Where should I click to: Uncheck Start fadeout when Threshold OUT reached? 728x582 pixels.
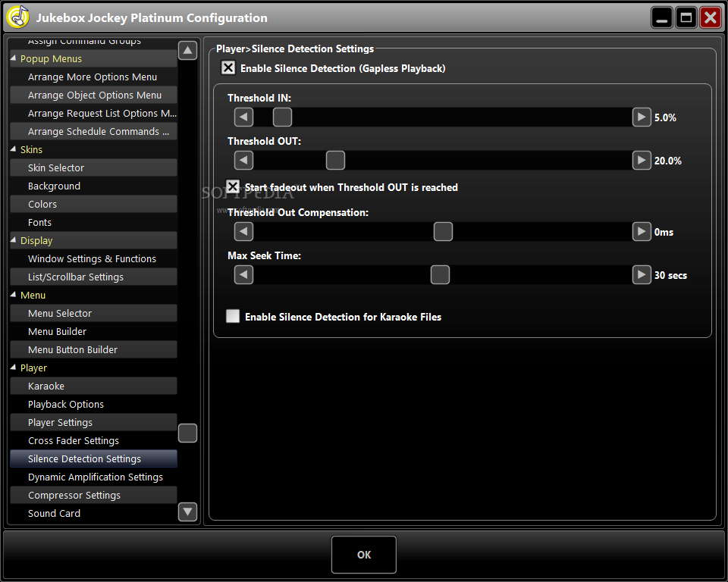233,186
